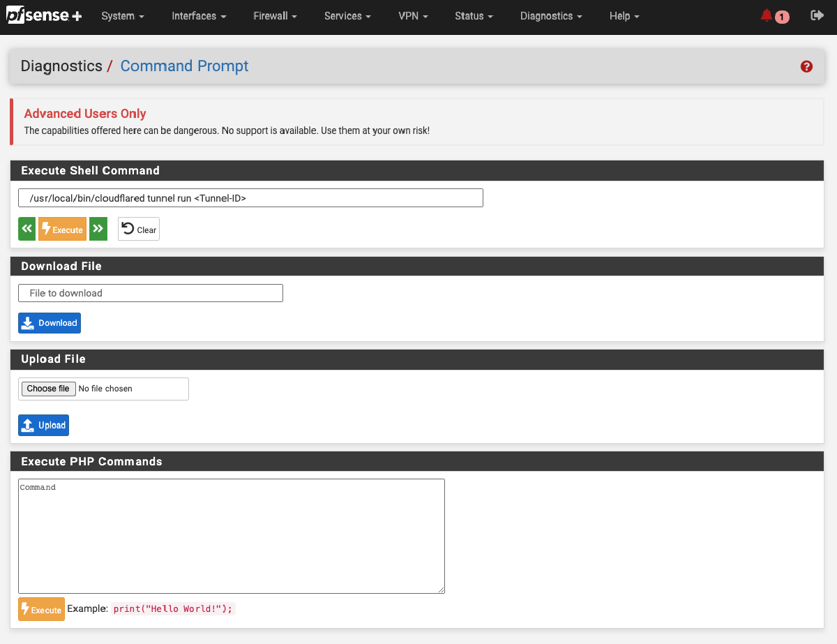Recall the next shell command
This screenshot has height=644, width=837.
tap(98, 229)
